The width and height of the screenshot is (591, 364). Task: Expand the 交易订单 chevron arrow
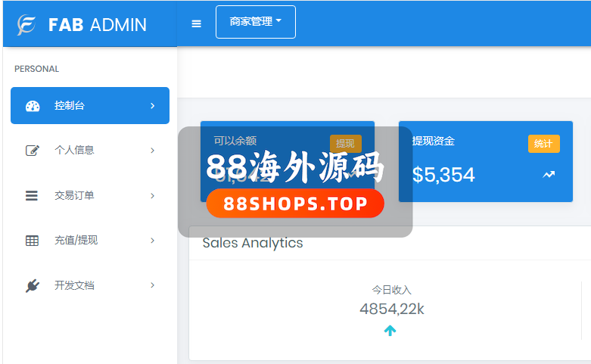tap(152, 196)
